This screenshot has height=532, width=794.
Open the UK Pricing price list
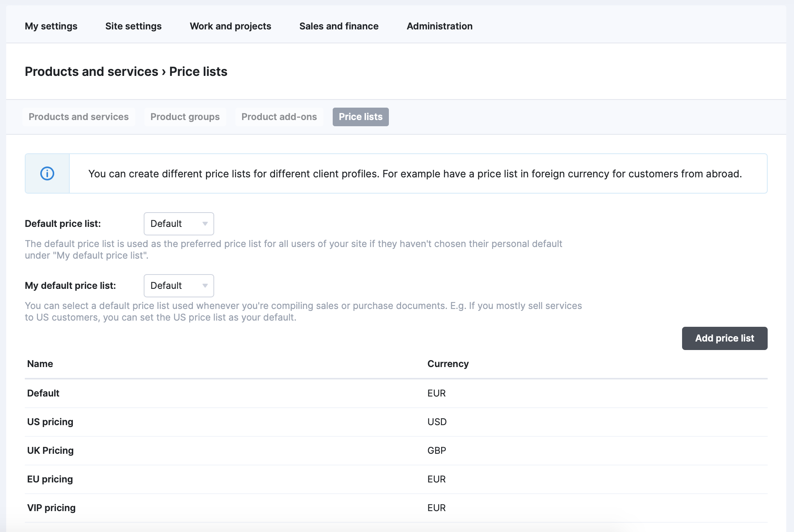pos(396,451)
